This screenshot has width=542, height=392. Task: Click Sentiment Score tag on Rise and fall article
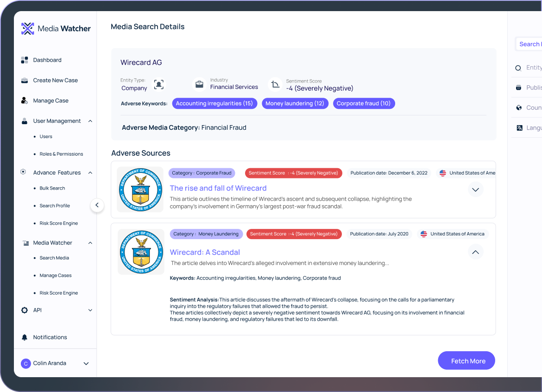tap(294, 173)
